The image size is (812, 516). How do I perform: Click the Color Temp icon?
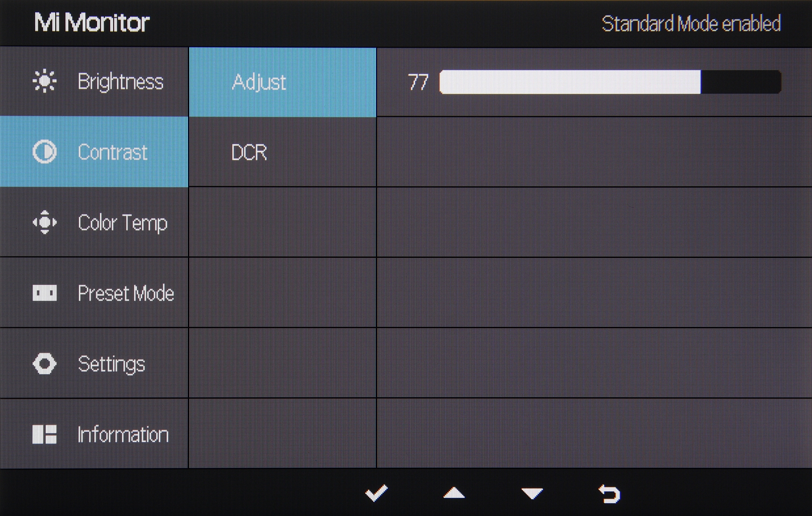tap(44, 222)
